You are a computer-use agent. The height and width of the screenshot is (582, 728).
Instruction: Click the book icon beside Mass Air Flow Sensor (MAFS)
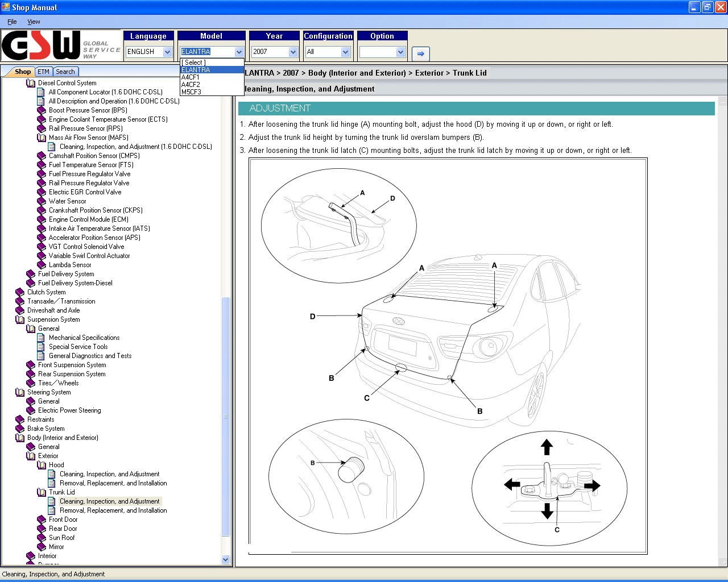(x=42, y=138)
